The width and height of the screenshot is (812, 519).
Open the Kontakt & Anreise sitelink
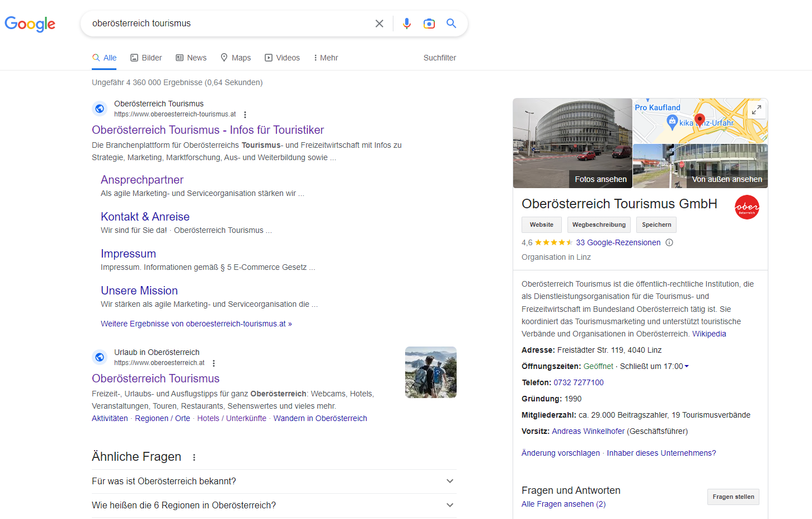(145, 217)
